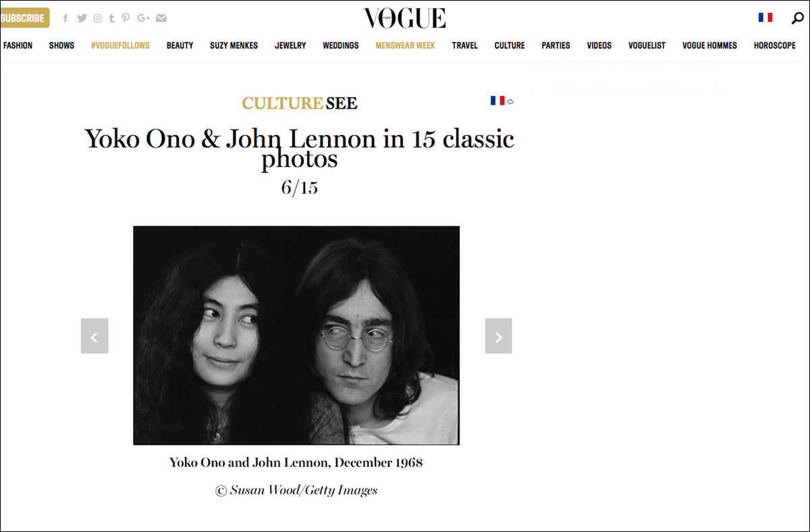Screen dimensions: 810x532
Task: Go to the previous photo arrow
Action: click(x=94, y=336)
